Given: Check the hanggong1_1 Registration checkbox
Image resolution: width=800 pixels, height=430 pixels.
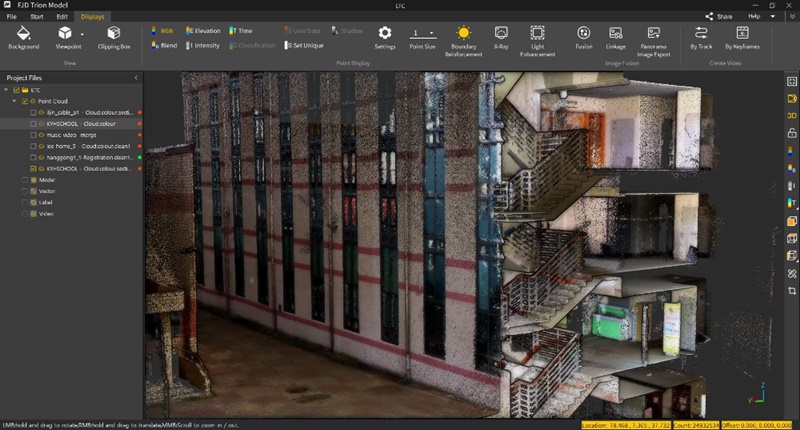Looking at the screenshot, I should coord(33,158).
